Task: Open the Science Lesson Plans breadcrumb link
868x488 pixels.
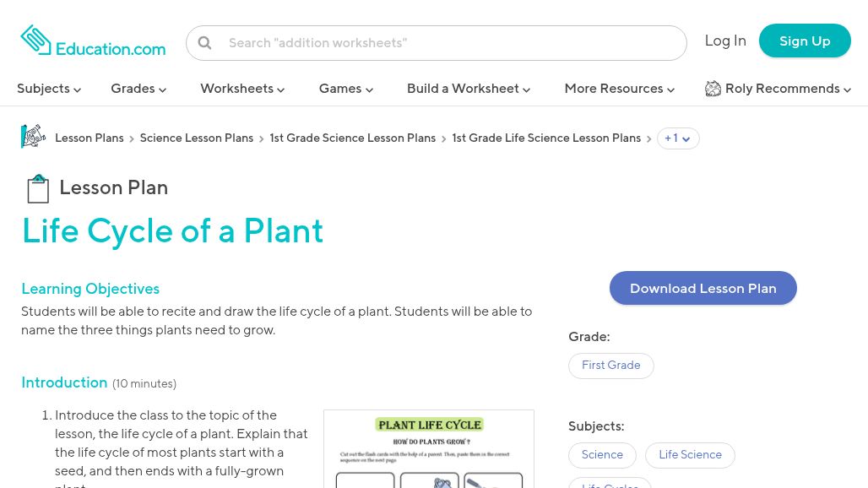Action: point(196,138)
